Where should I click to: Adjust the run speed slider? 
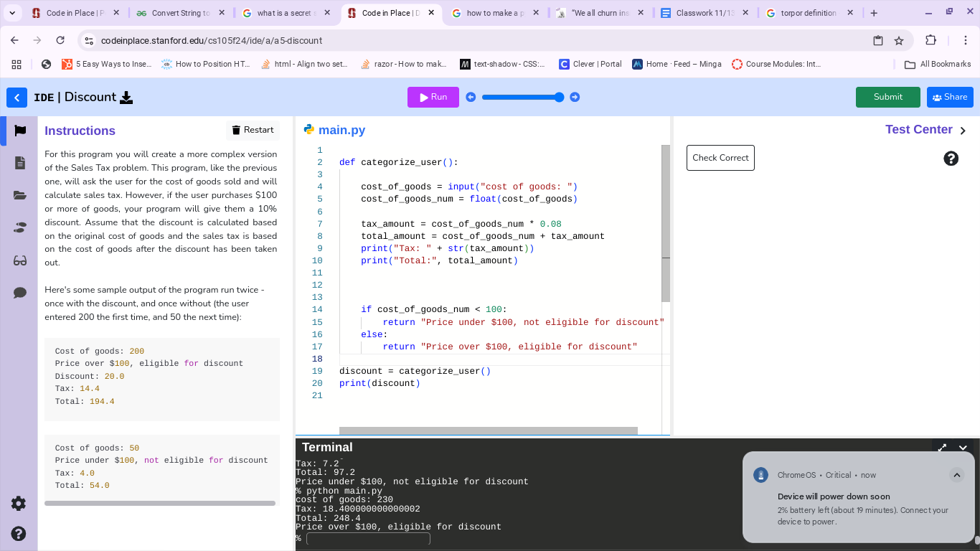tap(523, 97)
